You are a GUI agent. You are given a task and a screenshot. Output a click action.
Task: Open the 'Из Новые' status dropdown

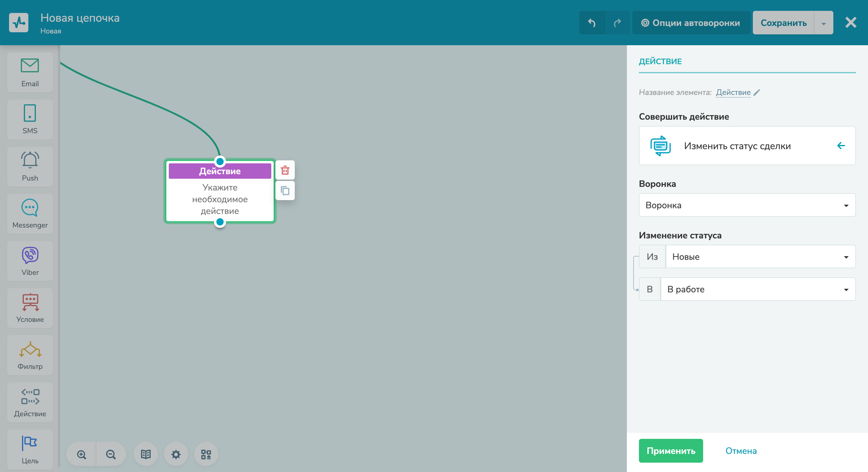click(x=760, y=257)
